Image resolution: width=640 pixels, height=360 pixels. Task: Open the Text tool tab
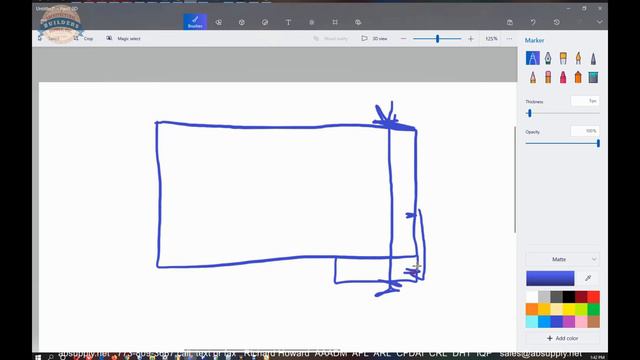(x=288, y=22)
